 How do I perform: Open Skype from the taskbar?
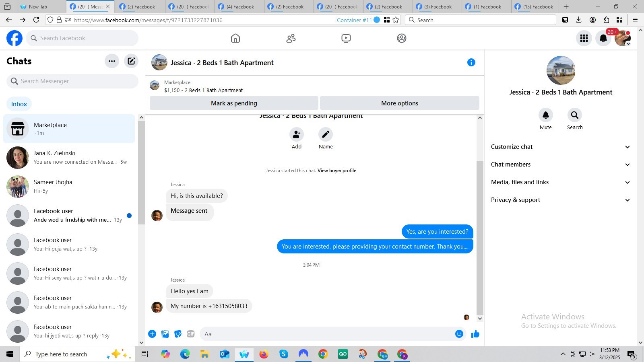coord(284,354)
